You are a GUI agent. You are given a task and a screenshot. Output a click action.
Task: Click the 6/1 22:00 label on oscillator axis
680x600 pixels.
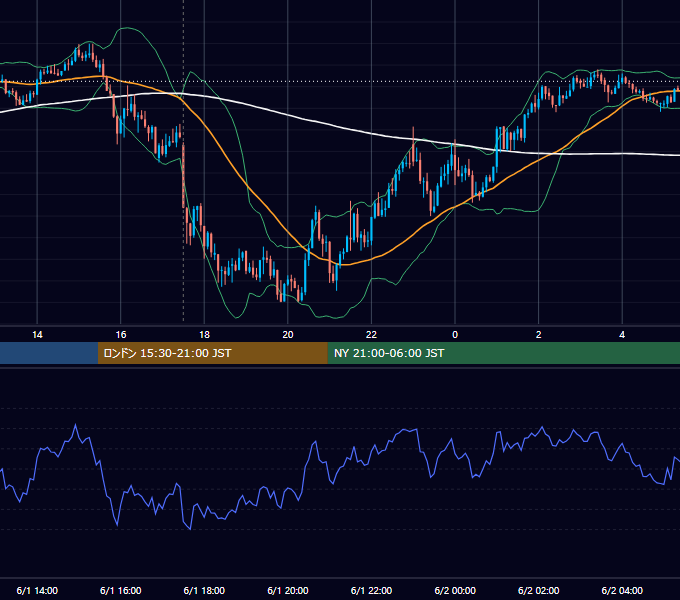pos(371,590)
